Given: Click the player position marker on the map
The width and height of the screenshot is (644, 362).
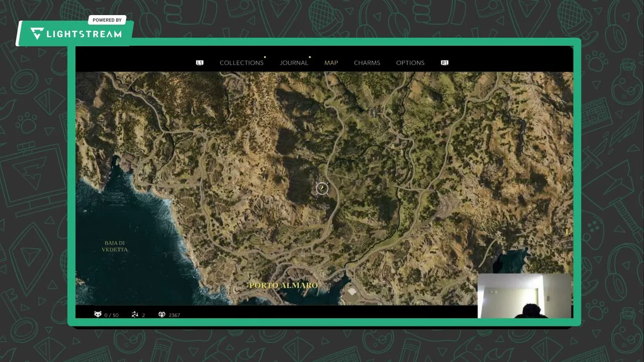Looking at the screenshot, I should (x=322, y=189).
